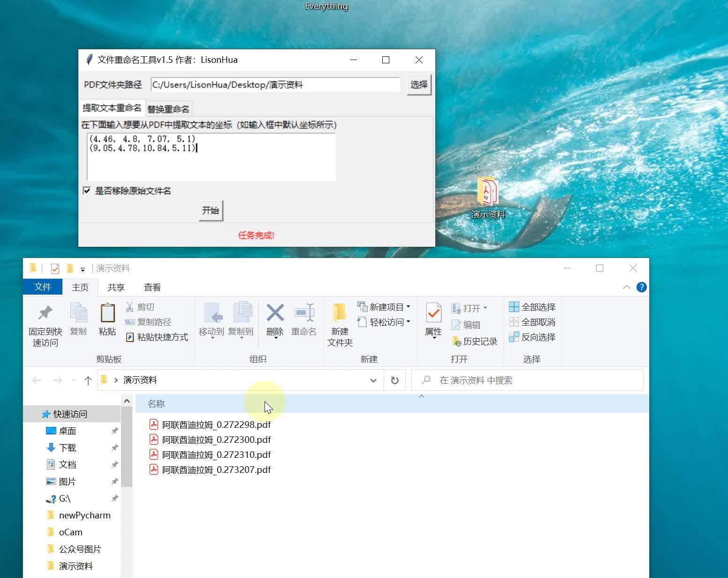Click 选择 to choose PDF folder path
Screen dimensions: 728x578
[418, 85]
